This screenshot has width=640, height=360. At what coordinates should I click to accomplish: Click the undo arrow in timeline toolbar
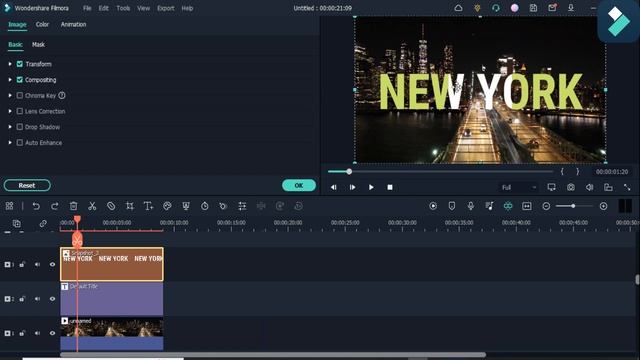[x=36, y=206]
